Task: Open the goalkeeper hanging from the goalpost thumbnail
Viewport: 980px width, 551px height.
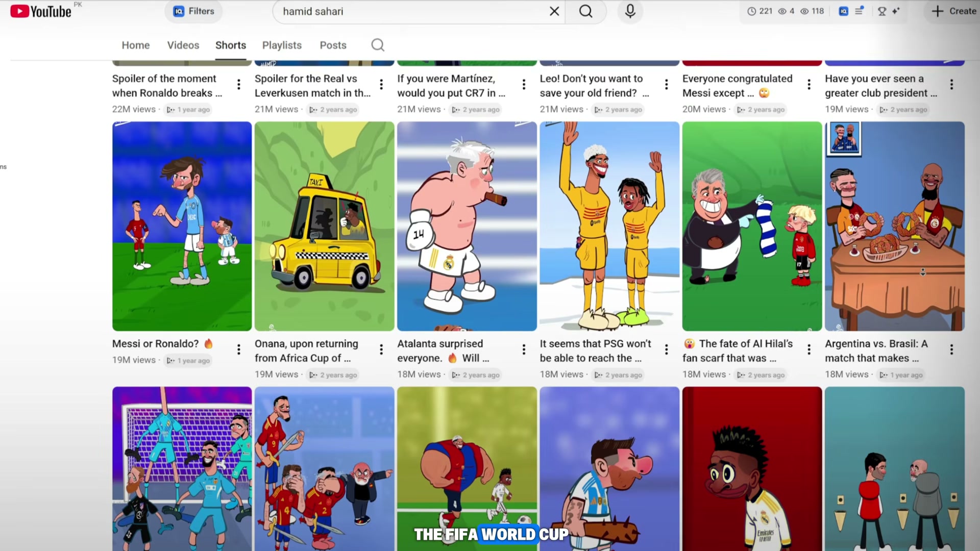Action: click(182, 468)
